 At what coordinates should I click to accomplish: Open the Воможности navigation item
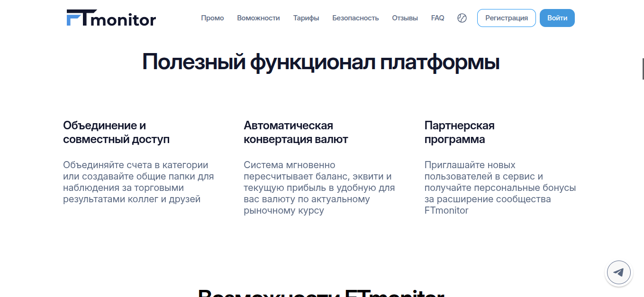(259, 18)
